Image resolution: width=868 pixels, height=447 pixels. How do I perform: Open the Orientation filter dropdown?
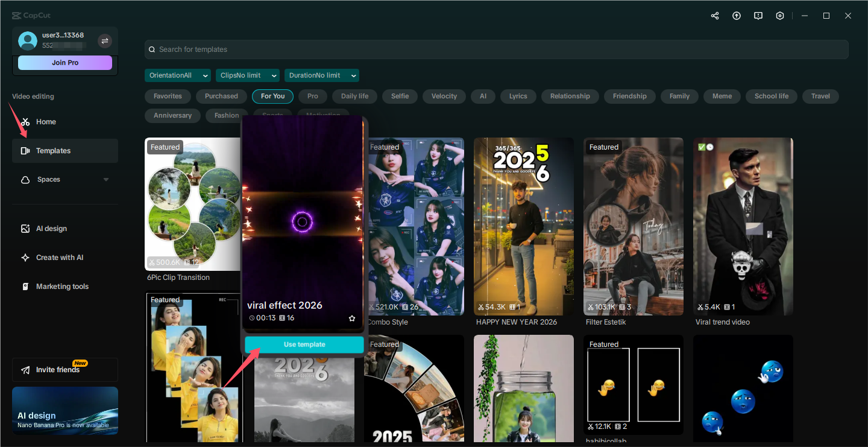coord(178,75)
